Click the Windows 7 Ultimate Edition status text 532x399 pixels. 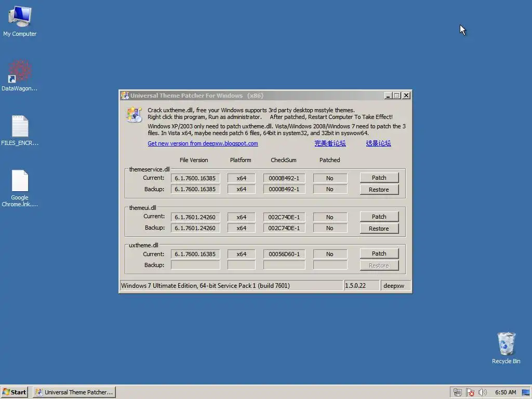pos(205,286)
